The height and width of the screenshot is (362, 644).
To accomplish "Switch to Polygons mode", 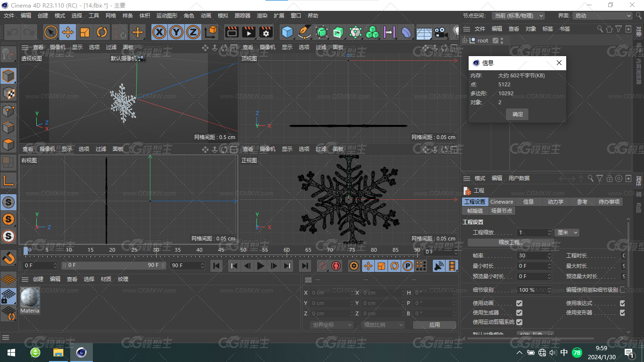I will pyautogui.click(x=8, y=145).
